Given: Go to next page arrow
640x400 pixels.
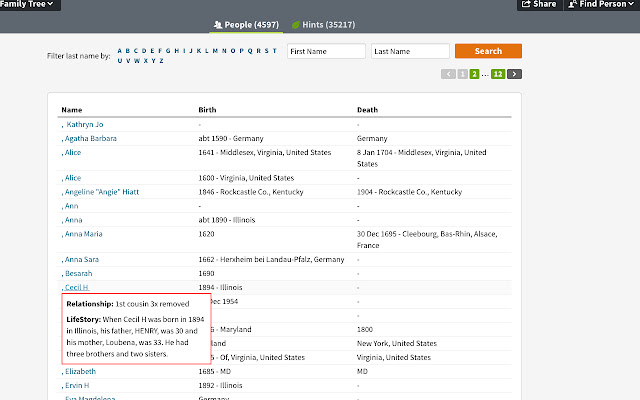Looking at the screenshot, I should tap(514, 74).
